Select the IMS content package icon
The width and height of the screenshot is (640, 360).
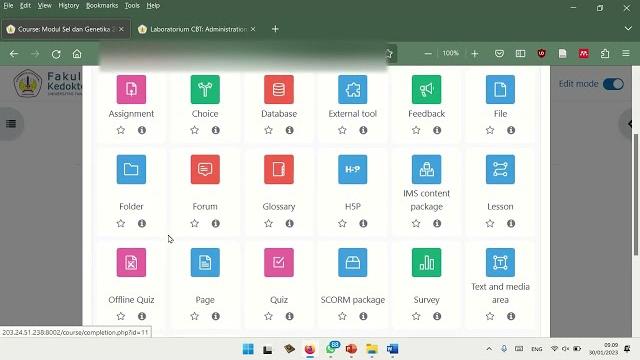click(427, 169)
